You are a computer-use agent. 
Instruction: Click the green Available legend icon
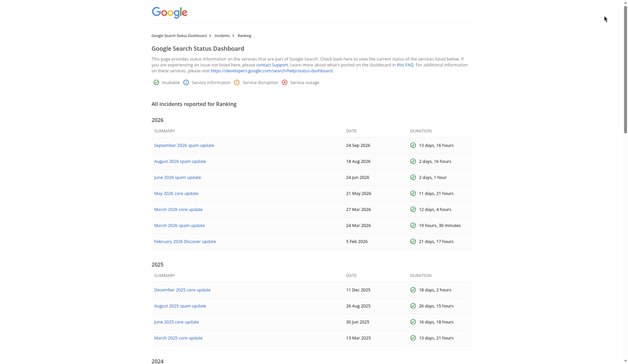click(156, 82)
